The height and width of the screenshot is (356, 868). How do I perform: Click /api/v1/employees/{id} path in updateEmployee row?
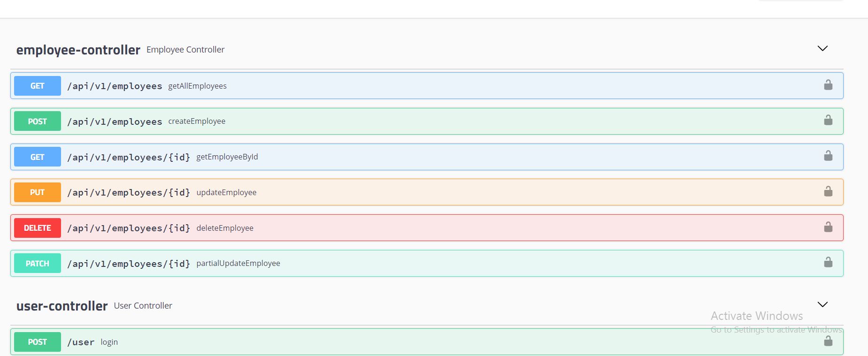129,193
